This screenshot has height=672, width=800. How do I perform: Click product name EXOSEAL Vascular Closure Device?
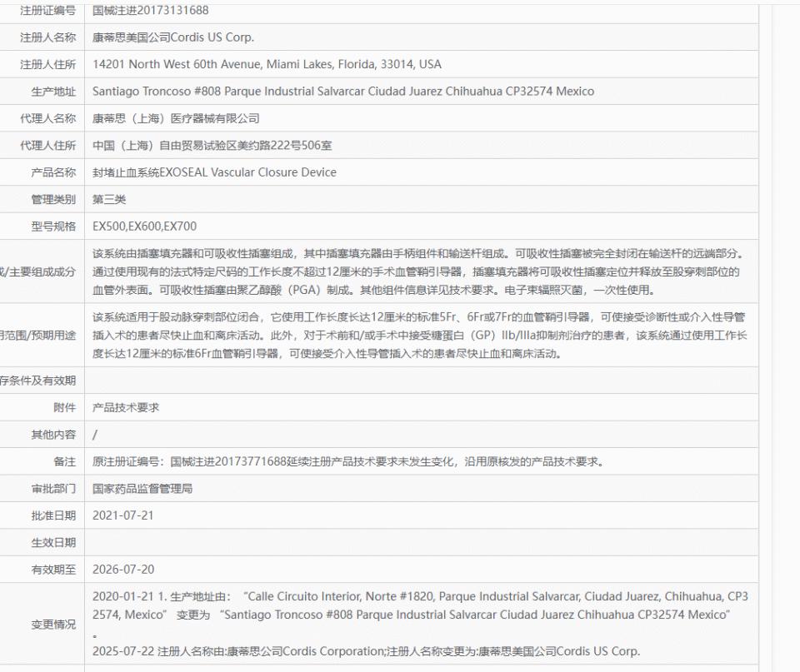click(214, 172)
